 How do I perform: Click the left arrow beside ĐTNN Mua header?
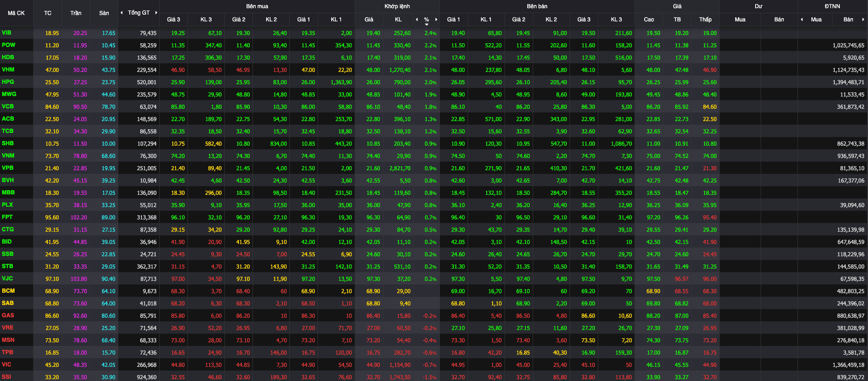tap(802, 20)
